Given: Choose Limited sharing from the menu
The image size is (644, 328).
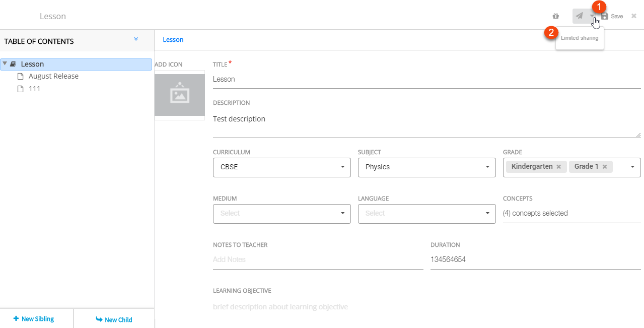Looking at the screenshot, I should point(580,38).
